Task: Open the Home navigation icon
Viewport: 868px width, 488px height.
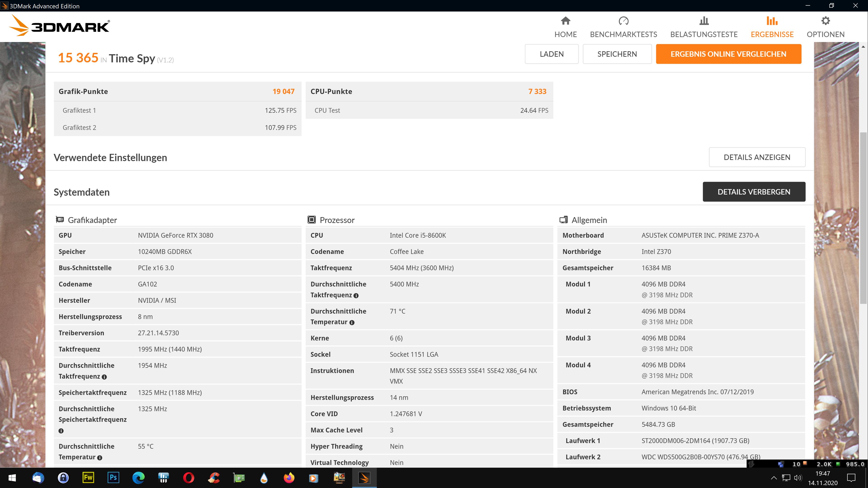Action: (565, 21)
